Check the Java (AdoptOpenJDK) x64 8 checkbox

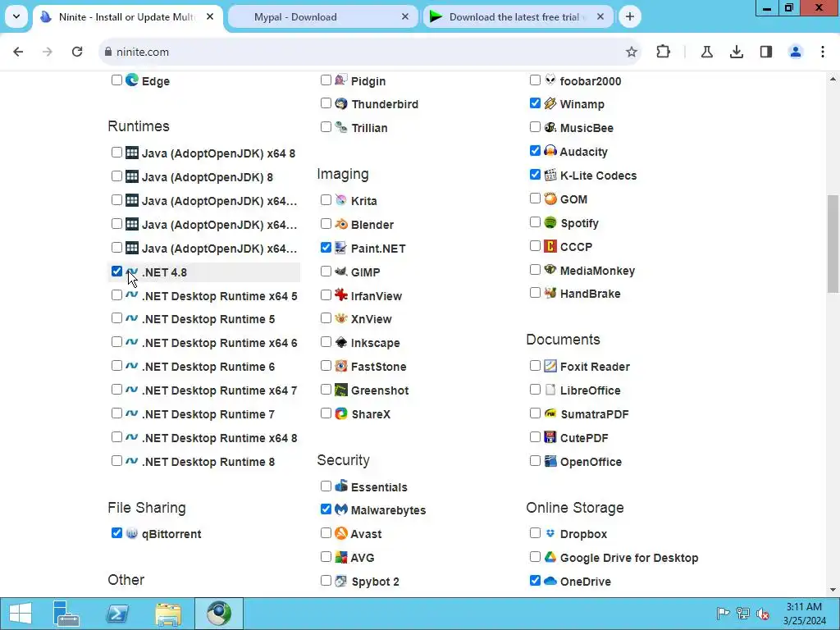[116, 152]
